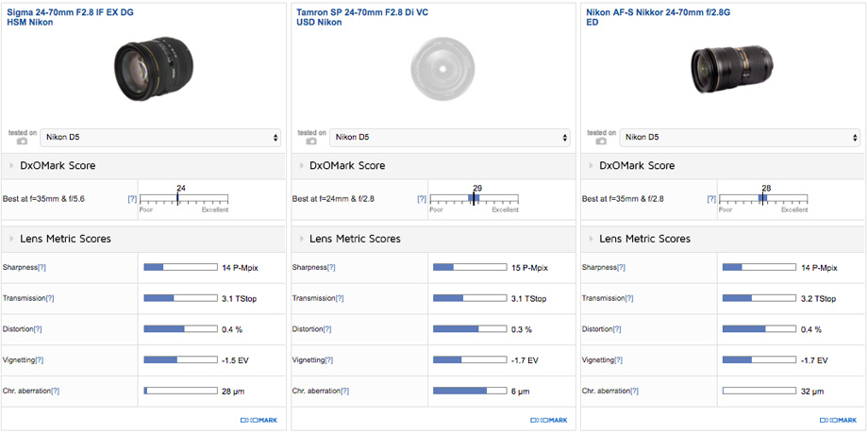Click the Nikkor DxOMark score scale showing 28
This screenshot has width=868, height=434.
[763, 199]
